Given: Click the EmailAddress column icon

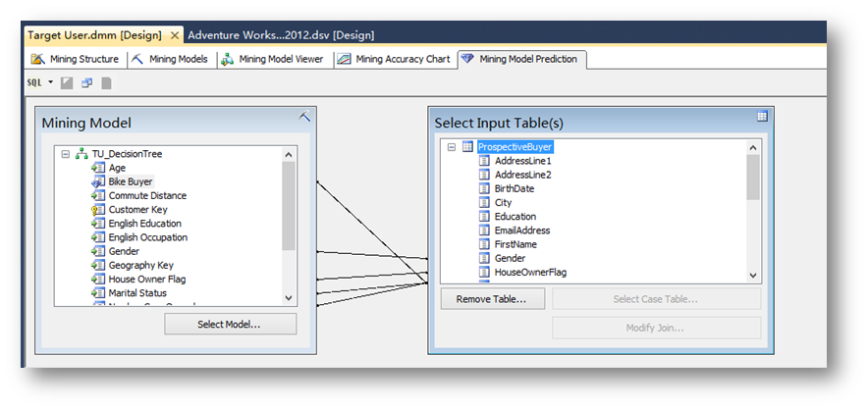Looking at the screenshot, I should [484, 230].
